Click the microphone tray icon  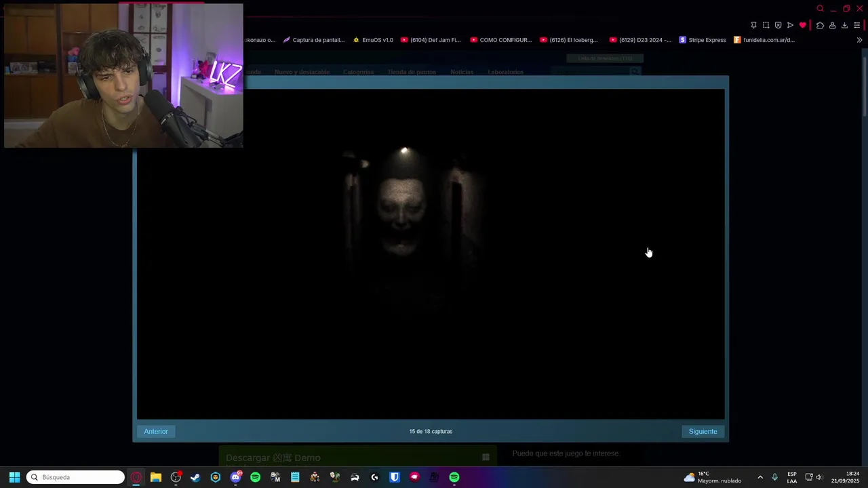point(774,477)
